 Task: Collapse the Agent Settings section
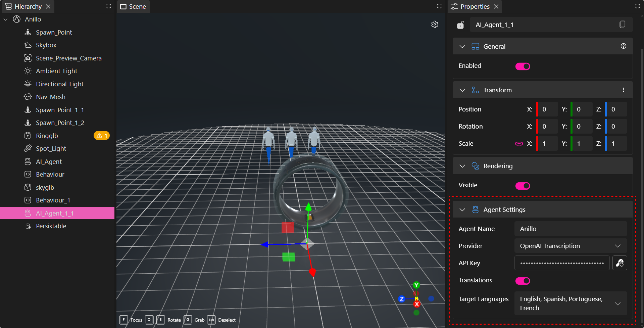462,210
